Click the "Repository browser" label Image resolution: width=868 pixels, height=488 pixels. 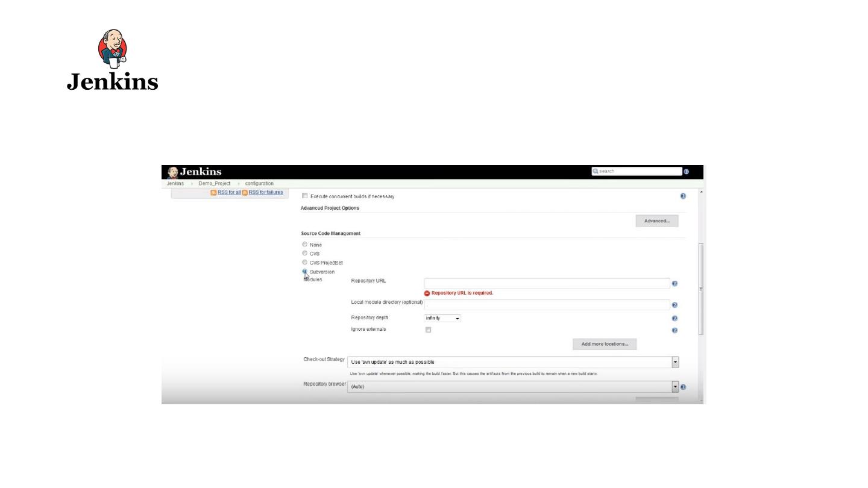point(324,384)
